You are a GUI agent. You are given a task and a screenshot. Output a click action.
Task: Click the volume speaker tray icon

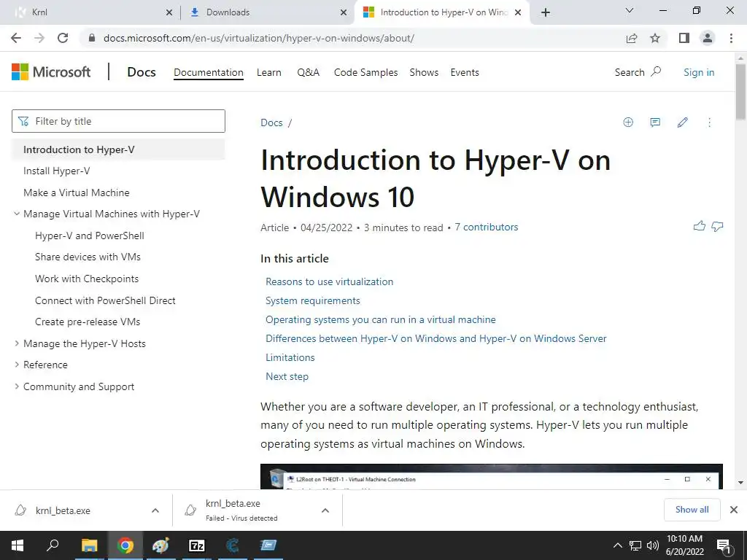(x=653, y=545)
